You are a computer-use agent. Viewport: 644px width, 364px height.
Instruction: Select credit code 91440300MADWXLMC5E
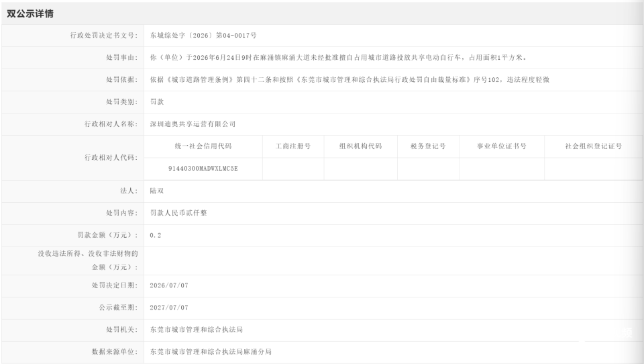[203, 169]
